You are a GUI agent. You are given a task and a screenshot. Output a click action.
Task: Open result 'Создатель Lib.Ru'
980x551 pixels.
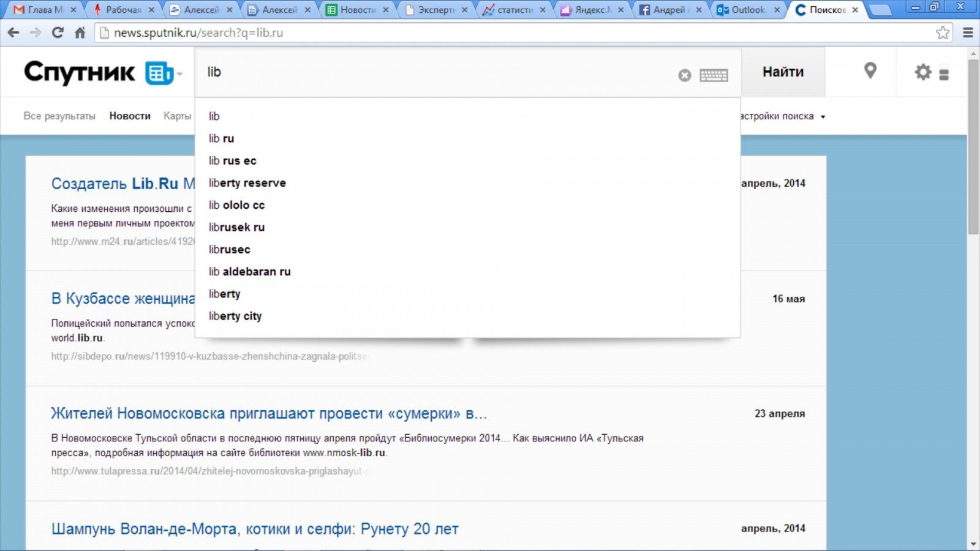[123, 184]
